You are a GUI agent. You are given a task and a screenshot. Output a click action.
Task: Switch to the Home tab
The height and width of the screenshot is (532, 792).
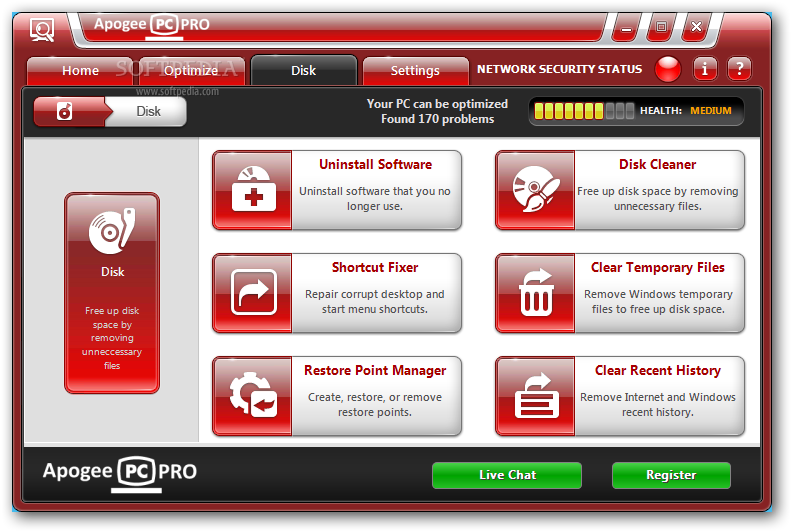(80, 71)
